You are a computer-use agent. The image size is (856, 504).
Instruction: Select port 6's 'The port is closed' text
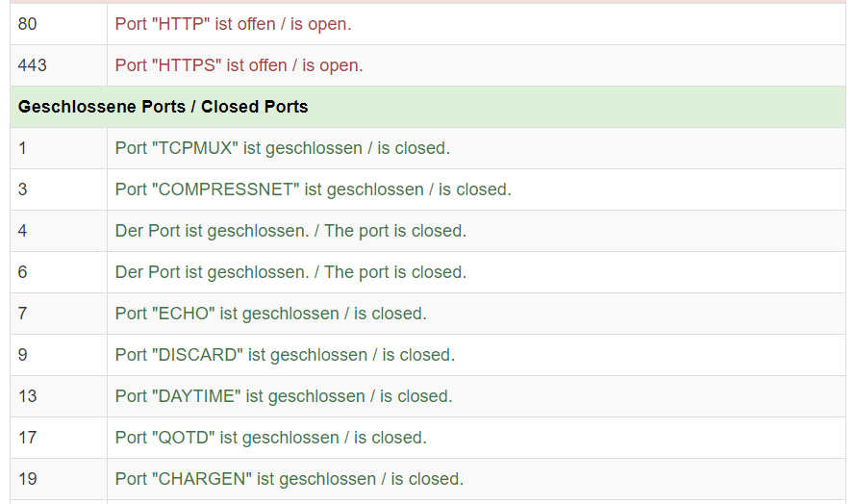tap(396, 272)
